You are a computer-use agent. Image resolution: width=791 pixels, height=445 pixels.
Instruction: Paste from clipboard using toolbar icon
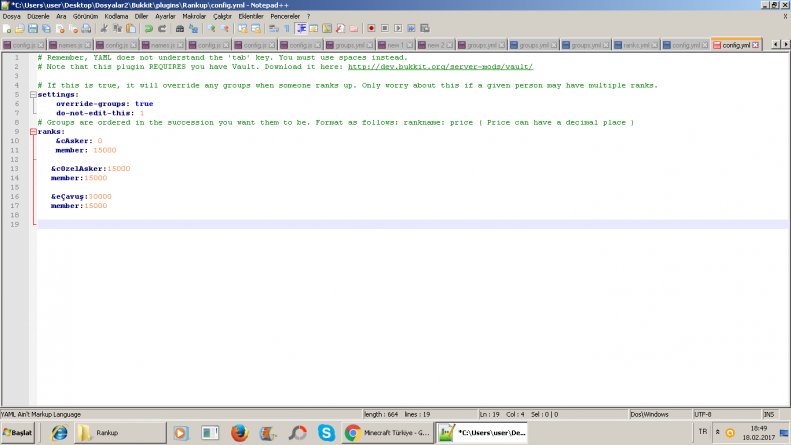point(131,29)
